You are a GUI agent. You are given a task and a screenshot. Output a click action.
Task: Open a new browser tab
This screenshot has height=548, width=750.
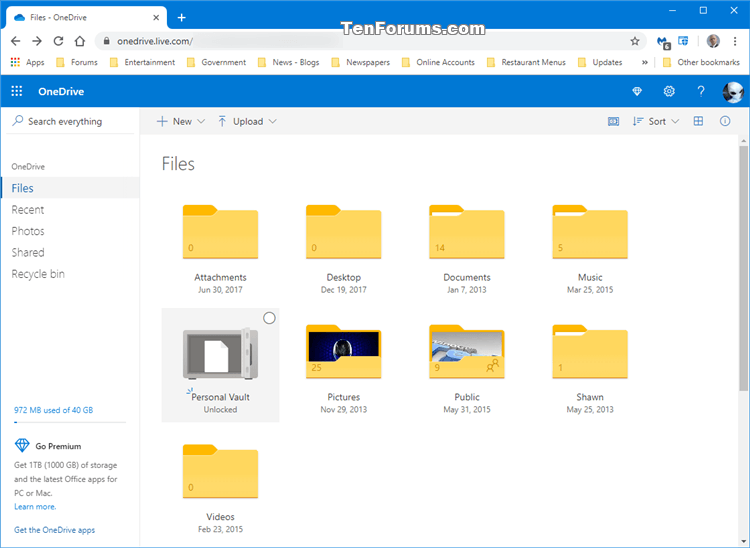[182, 18]
